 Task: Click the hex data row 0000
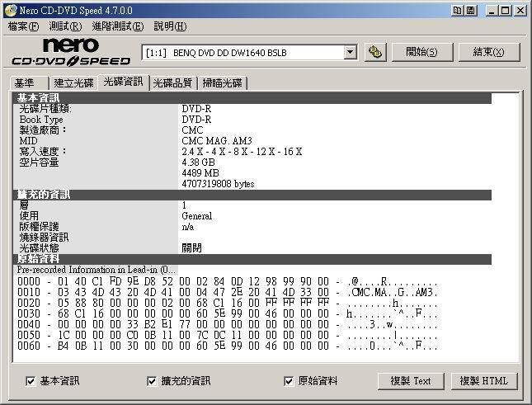pyautogui.click(x=228, y=281)
